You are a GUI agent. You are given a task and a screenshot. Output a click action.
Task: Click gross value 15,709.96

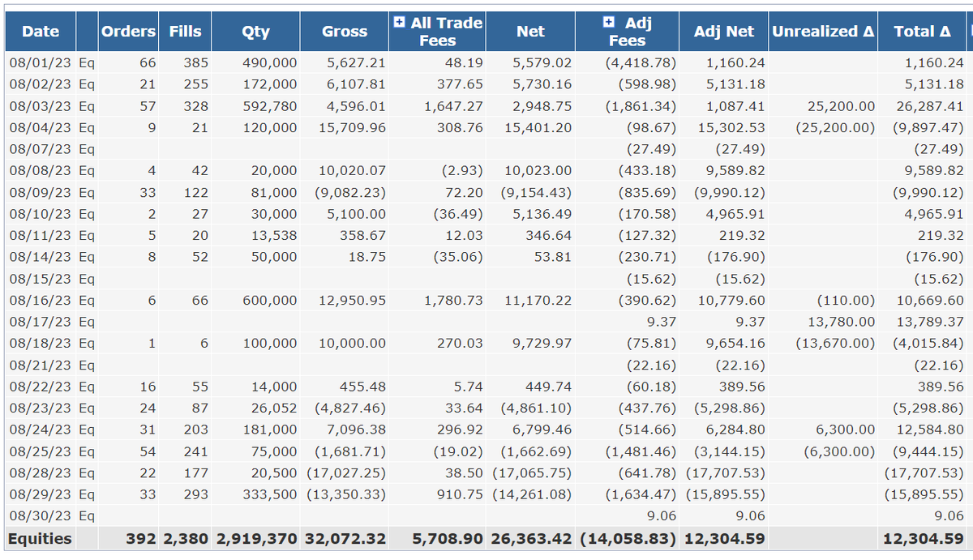[351, 128]
